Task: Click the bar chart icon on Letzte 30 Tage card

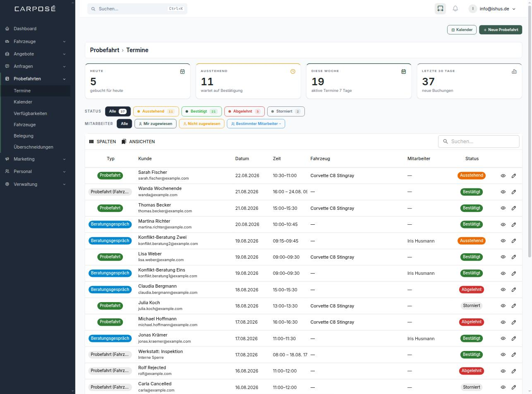Action: click(x=514, y=72)
